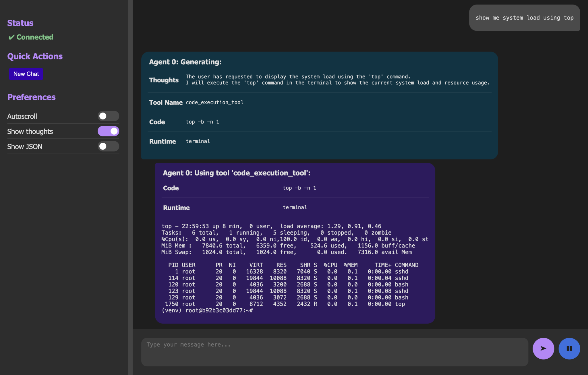Screen dimensions: 588x375
Task: Enable the Show JSON toggle
Action: point(108,146)
